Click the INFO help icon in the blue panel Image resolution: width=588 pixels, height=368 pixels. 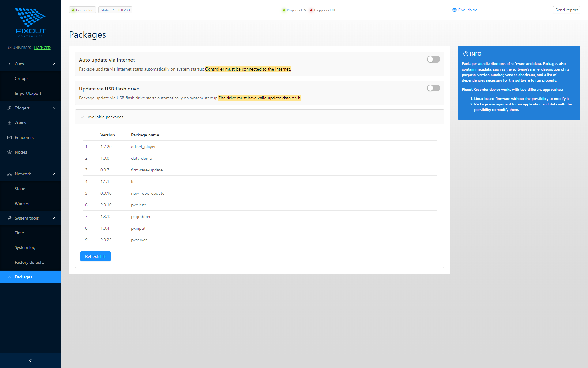[466, 54]
